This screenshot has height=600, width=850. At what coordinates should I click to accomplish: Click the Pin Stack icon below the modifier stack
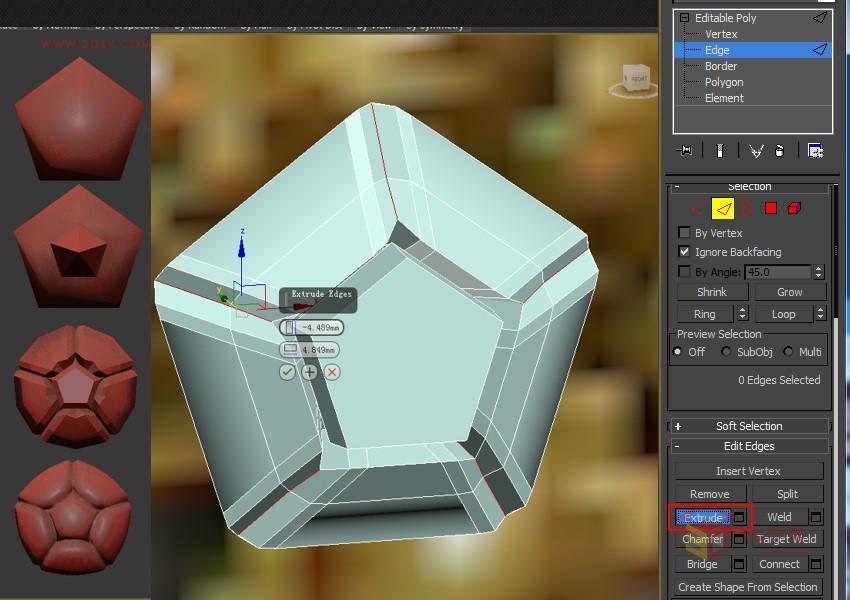coord(686,149)
